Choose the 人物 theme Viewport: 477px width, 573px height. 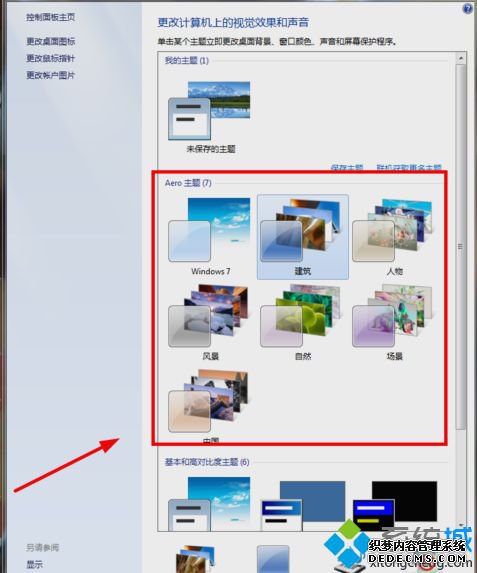394,237
